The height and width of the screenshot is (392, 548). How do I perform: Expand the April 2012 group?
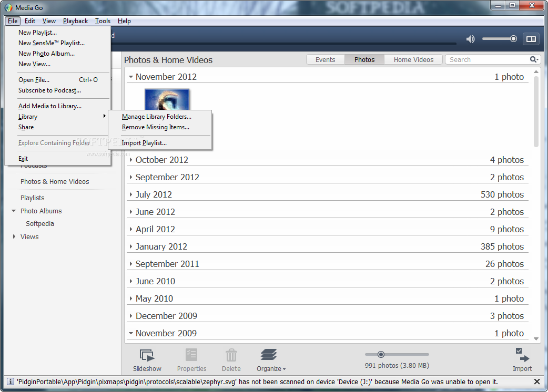pyautogui.click(x=131, y=229)
